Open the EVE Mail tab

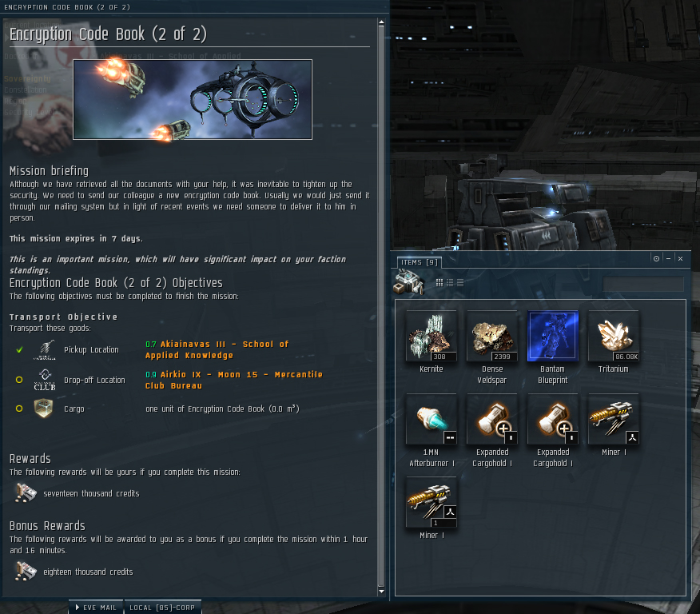point(96,608)
